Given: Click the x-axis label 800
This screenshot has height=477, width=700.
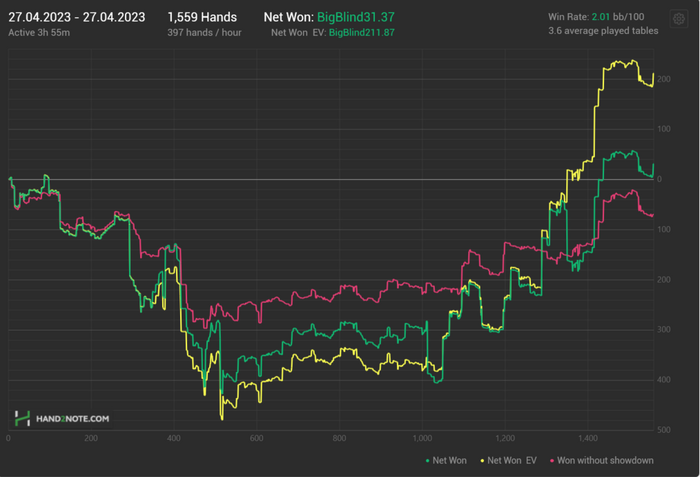Looking at the screenshot, I should 339,439.
